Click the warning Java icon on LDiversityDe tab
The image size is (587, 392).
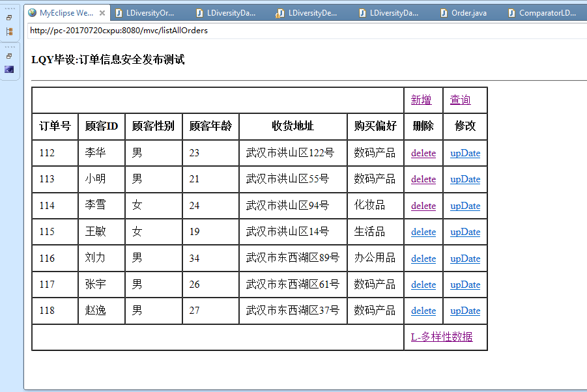(x=280, y=13)
